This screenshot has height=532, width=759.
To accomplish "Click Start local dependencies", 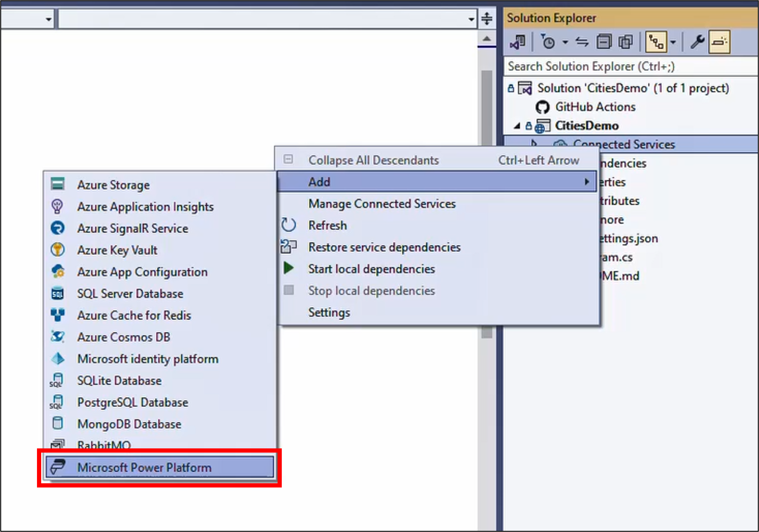I will [437, 269].
